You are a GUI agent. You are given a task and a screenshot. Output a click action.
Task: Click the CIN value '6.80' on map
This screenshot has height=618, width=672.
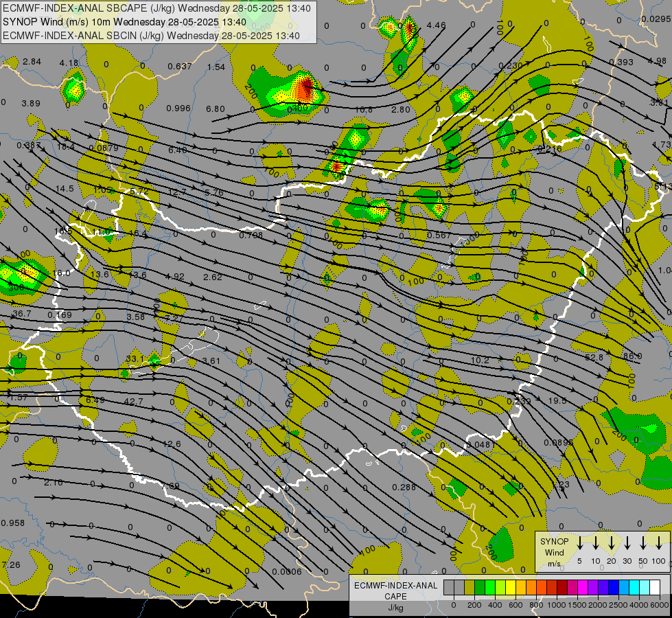215,109
